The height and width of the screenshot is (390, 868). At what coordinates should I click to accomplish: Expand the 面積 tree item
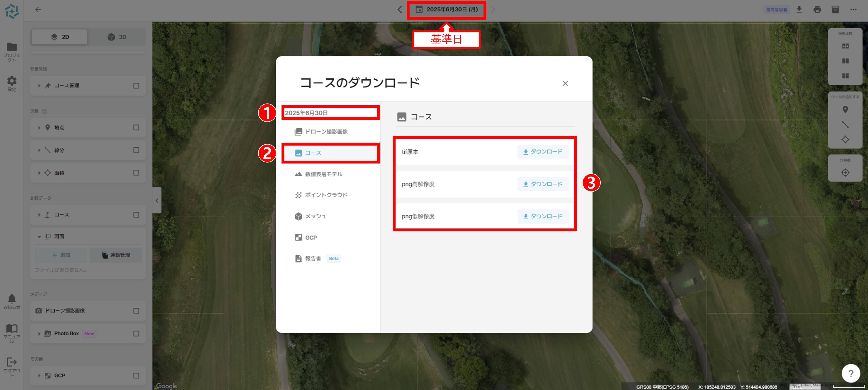(39, 173)
